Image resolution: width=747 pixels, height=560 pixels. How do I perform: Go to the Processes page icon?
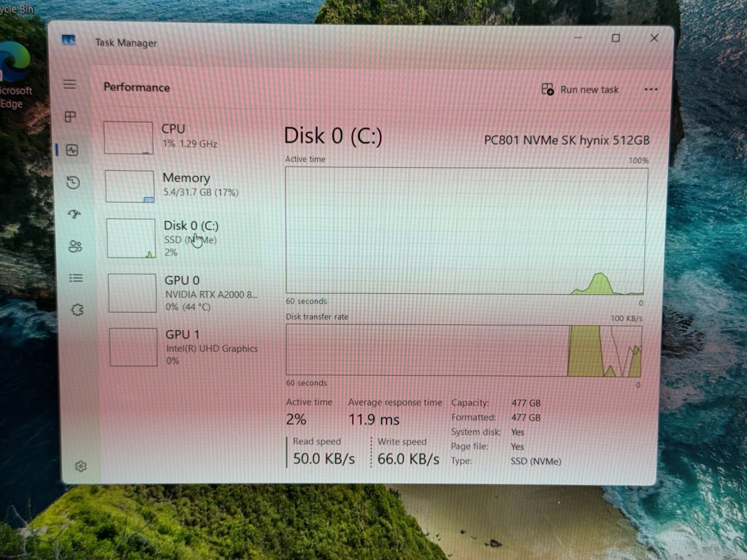[x=70, y=117]
